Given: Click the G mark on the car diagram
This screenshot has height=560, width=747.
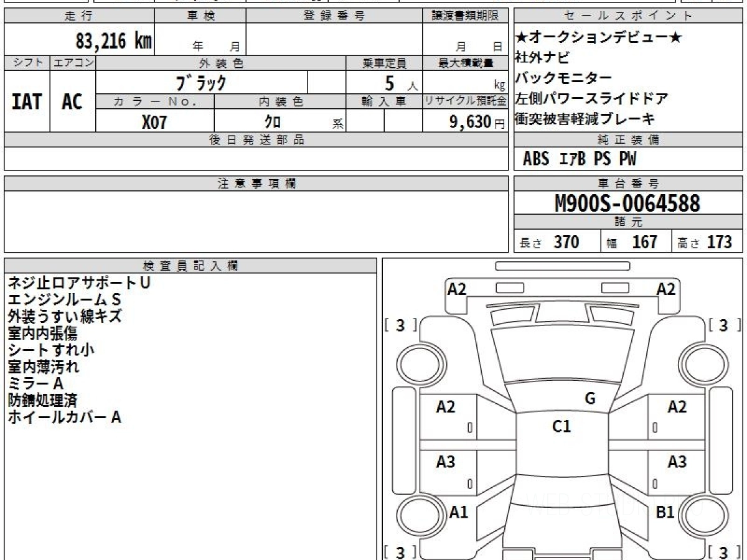Looking at the screenshot, I should tap(590, 399).
